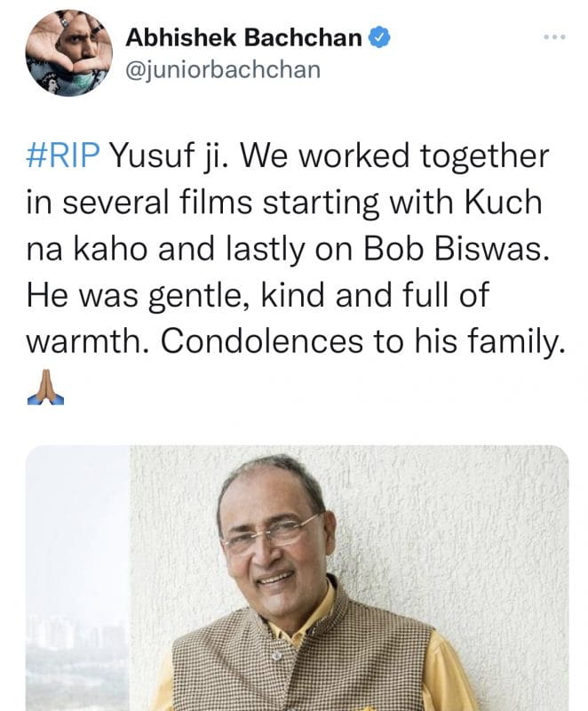
Task: Click the 'We worked together' phrase
Action: coord(394,156)
